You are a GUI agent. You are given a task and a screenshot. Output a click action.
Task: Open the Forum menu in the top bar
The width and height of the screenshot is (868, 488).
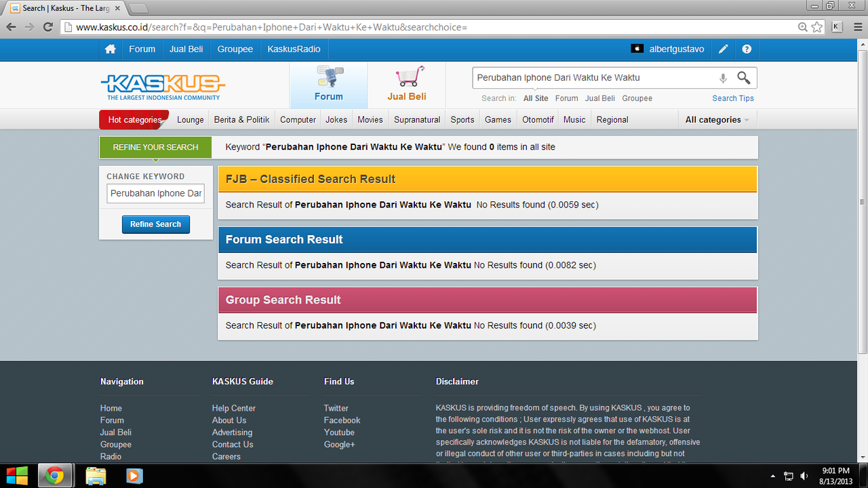point(142,49)
